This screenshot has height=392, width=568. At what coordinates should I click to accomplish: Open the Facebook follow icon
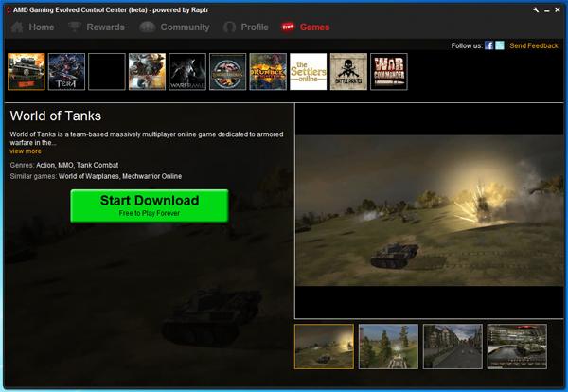coord(488,45)
